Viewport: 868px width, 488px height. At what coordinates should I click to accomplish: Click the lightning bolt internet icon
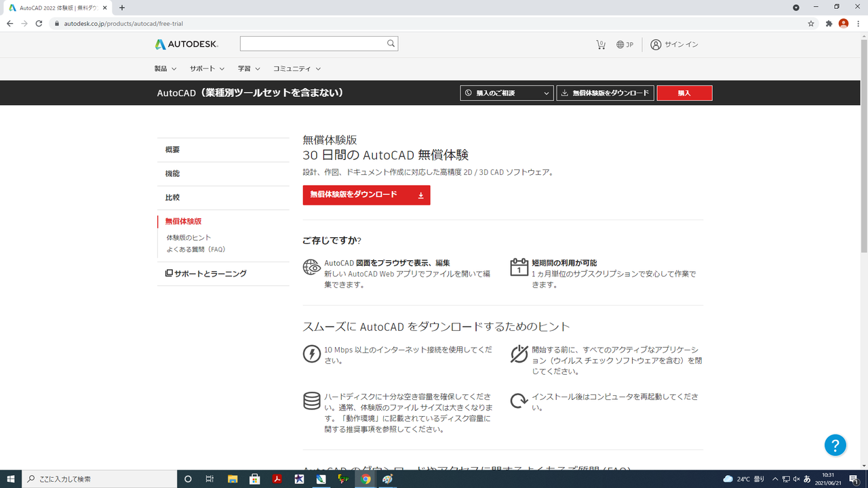[311, 354]
